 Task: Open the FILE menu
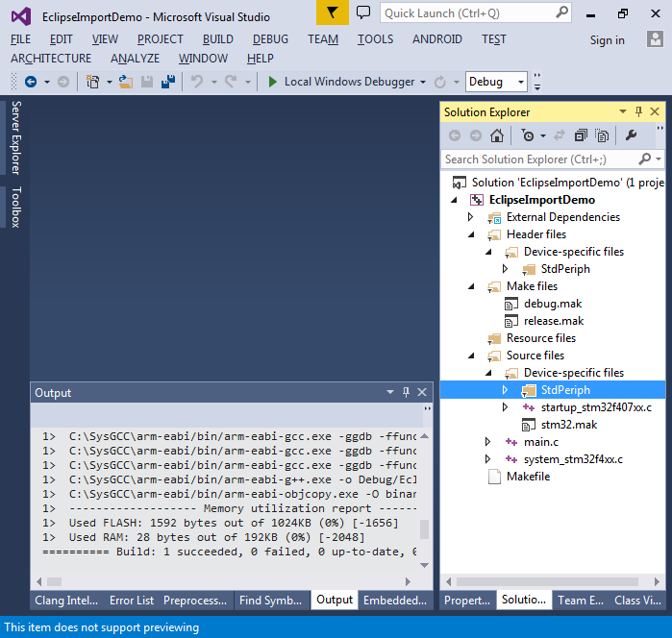click(20, 39)
